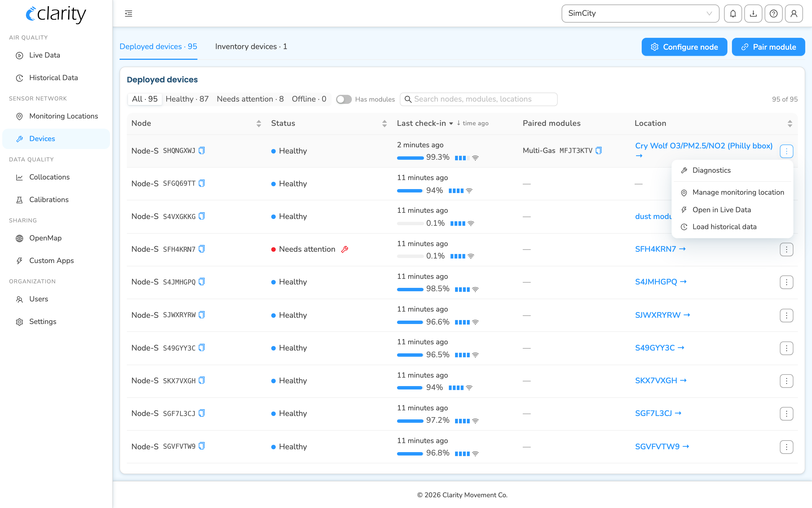Copy node ID S4VXGKKG
812x508 pixels.
202,216
